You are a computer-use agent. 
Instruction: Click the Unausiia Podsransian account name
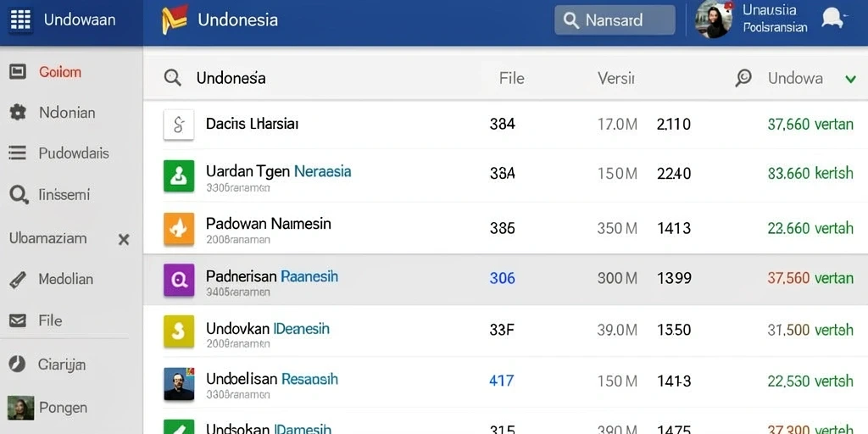pos(775,19)
